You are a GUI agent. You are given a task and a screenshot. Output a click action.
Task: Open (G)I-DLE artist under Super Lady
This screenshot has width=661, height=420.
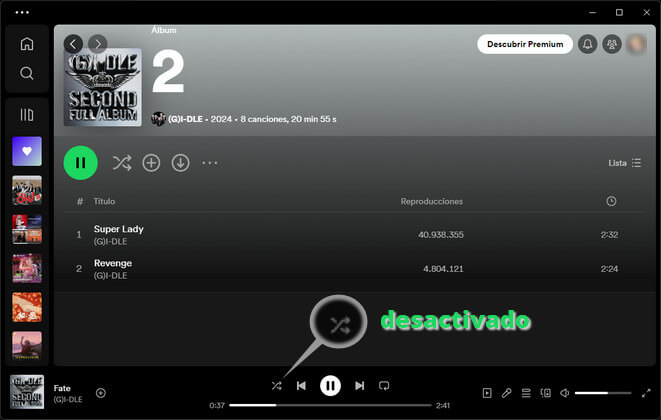click(x=110, y=241)
